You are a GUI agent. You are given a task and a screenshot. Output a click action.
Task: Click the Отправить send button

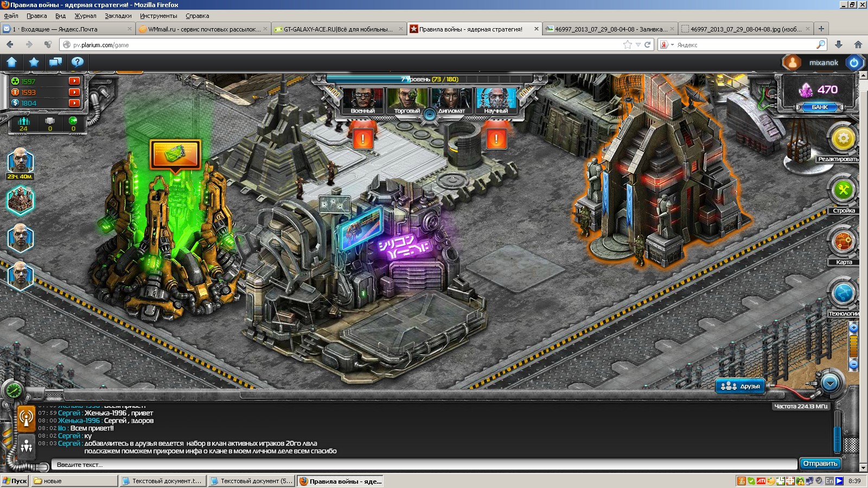click(820, 464)
